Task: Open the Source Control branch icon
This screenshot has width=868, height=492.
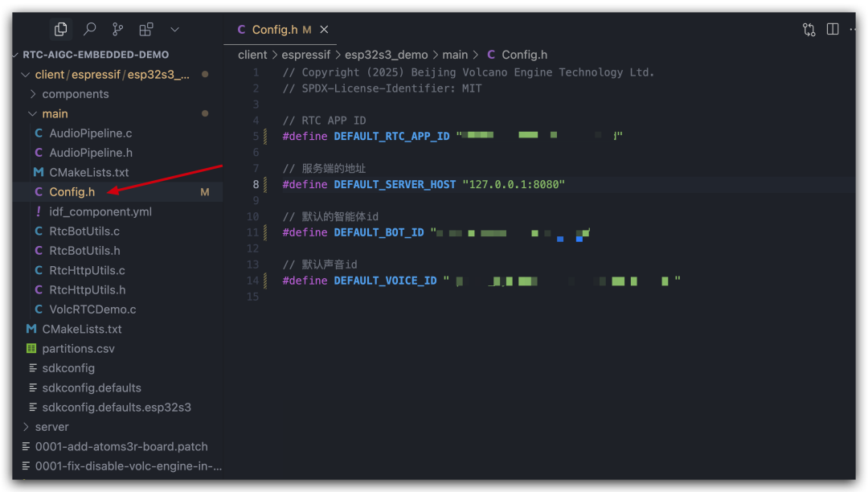Action: point(118,29)
